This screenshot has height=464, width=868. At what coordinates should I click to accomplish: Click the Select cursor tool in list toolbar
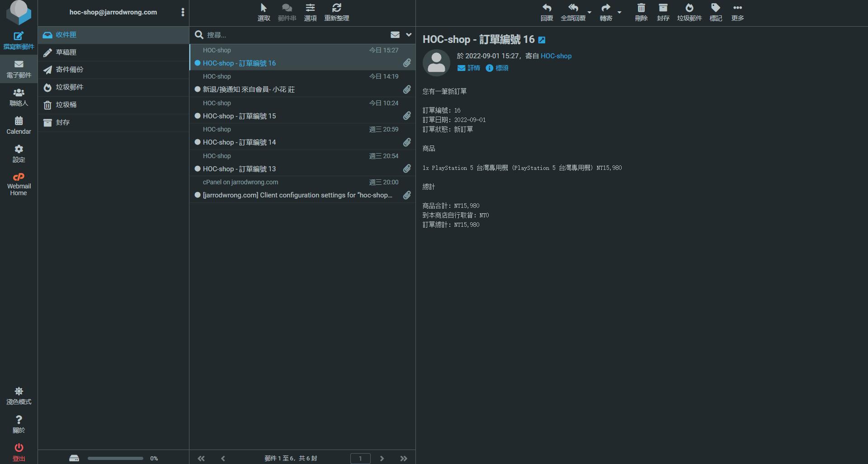(264, 12)
